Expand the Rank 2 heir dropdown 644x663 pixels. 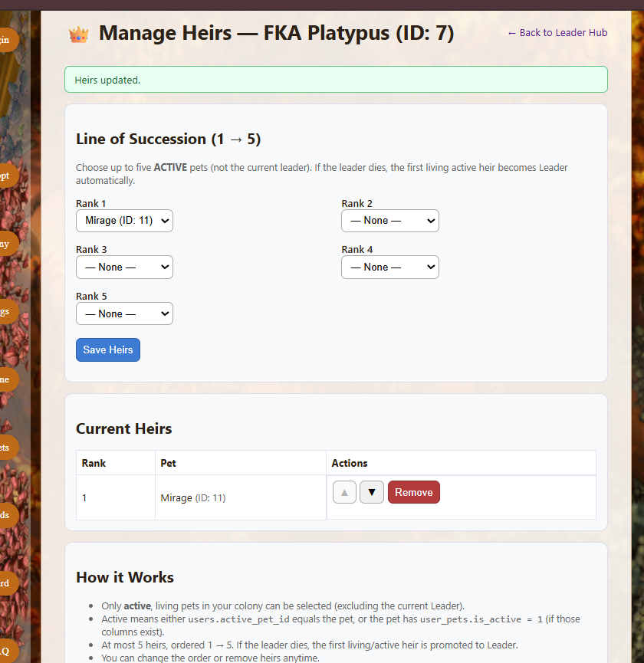389,221
